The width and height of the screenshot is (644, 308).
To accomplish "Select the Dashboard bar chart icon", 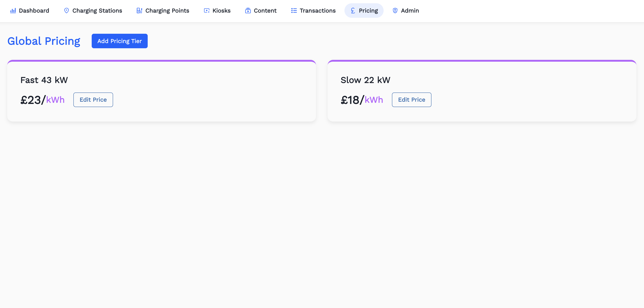I will click(x=13, y=11).
